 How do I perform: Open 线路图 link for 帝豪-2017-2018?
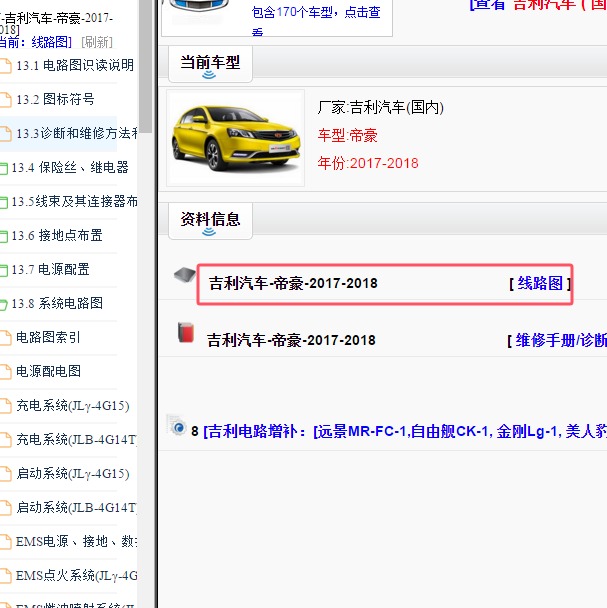[x=540, y=283]
